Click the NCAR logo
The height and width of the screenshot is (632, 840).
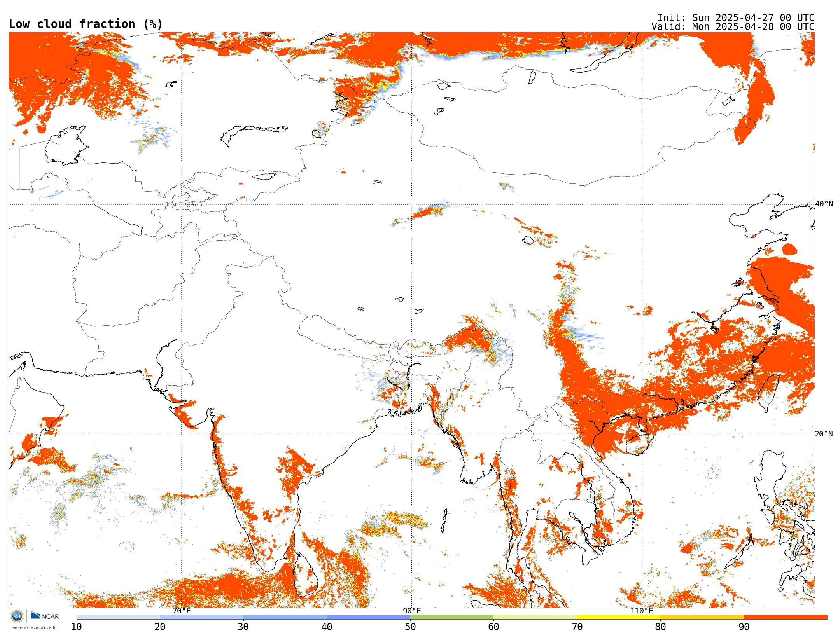coord(45,616)
